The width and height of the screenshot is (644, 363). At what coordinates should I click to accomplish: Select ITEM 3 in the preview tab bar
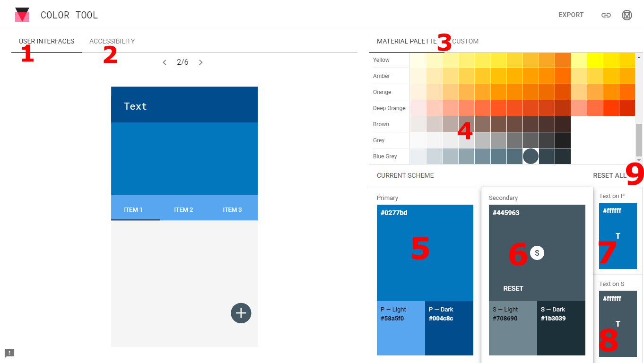(233, 209)
